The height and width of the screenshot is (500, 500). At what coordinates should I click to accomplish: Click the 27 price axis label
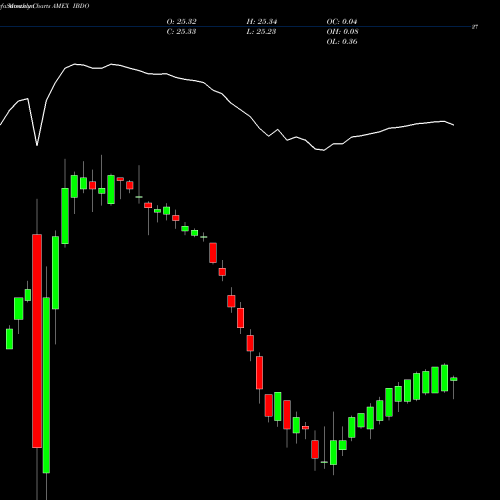coord(475,27)
